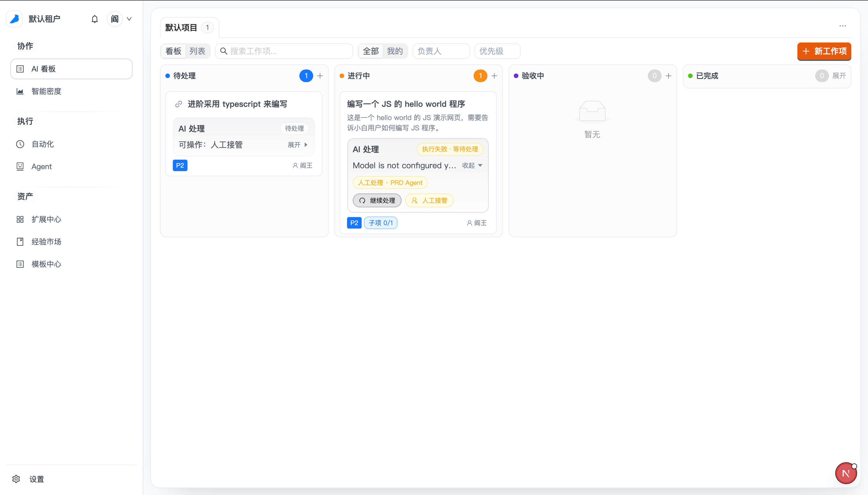Filter by 我的 work items

tap(395, 51)
